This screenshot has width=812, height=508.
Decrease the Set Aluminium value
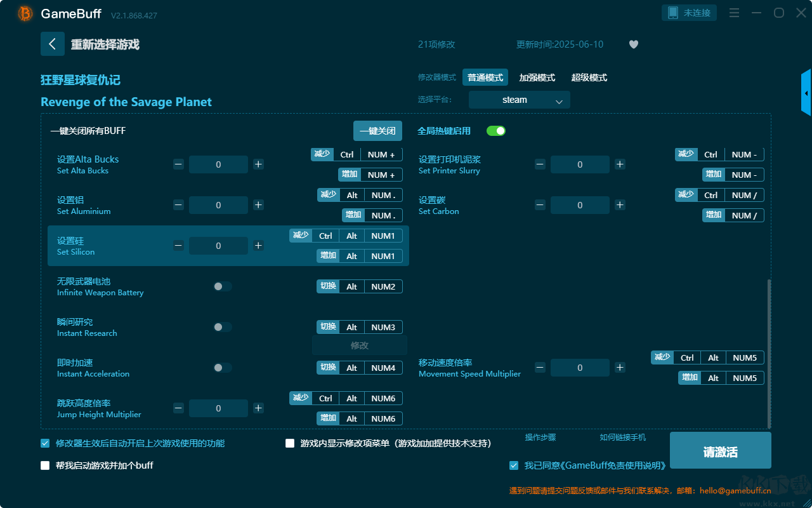click(178, 205)
